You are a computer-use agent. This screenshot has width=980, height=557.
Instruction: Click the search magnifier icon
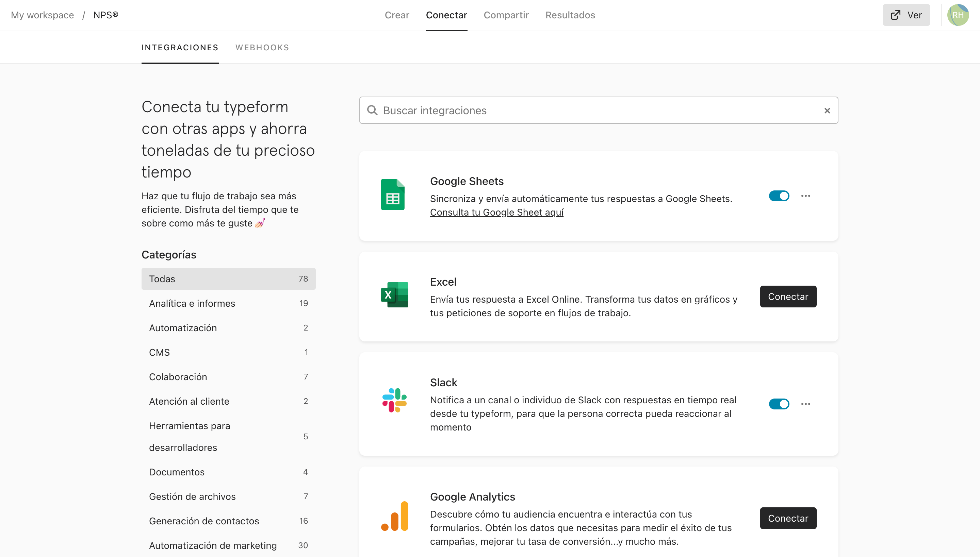tap(372, 111)
